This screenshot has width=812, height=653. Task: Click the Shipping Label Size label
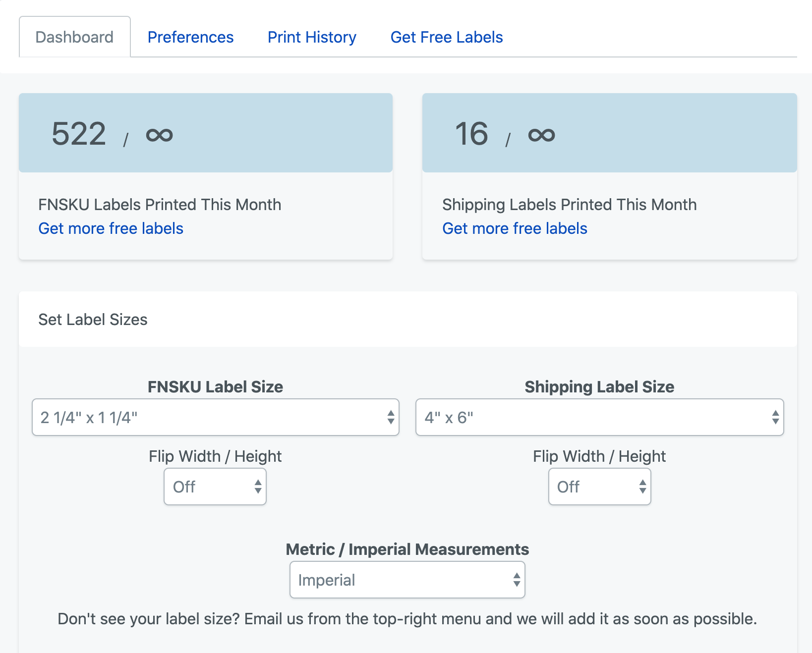coord(600,387)
